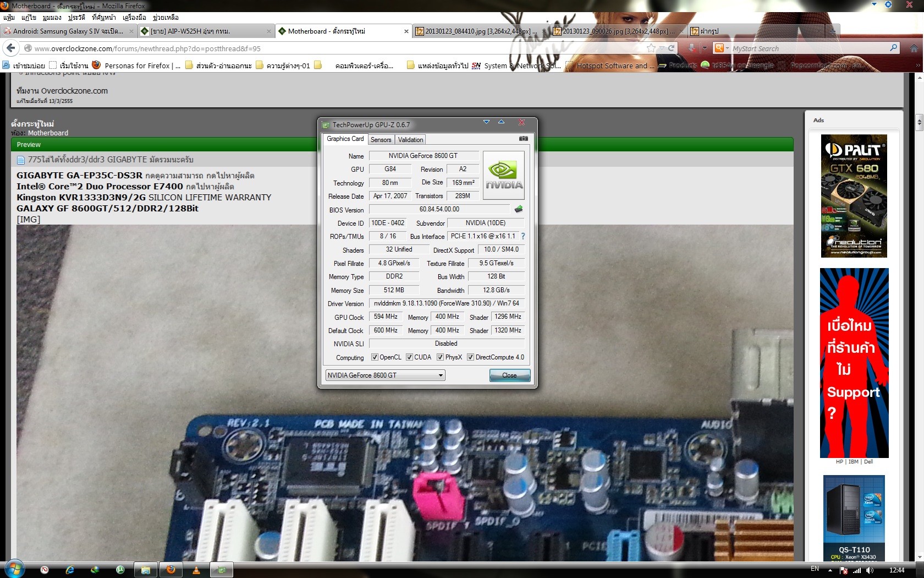Switch to the GPU-Z Sensors tab
Viewport: 924px width, 578px height.
[381, 140]
